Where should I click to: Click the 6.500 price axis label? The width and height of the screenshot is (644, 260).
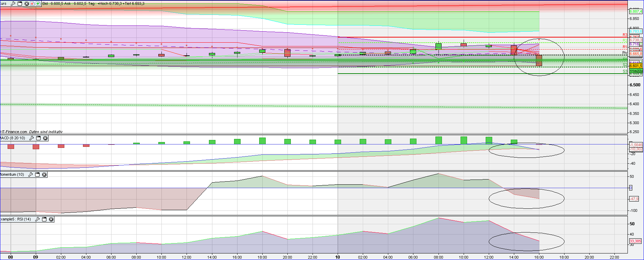pyautogui.click(x=635, y=85)
